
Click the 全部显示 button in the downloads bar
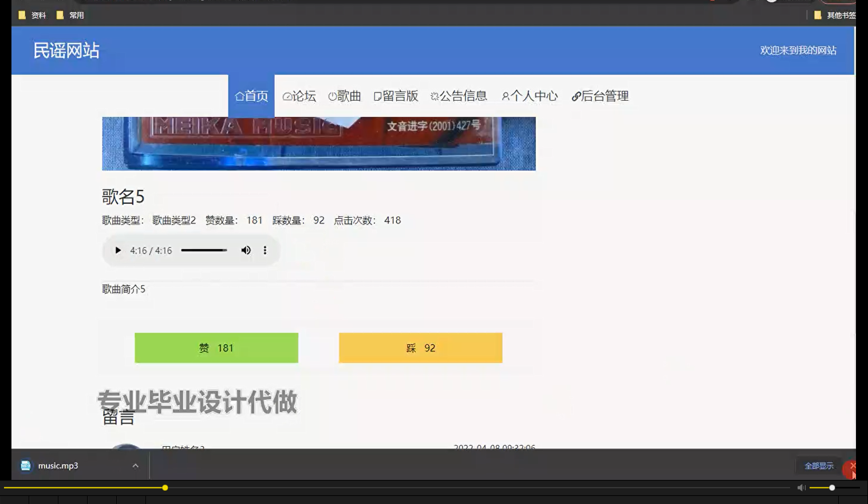point(818,466)
